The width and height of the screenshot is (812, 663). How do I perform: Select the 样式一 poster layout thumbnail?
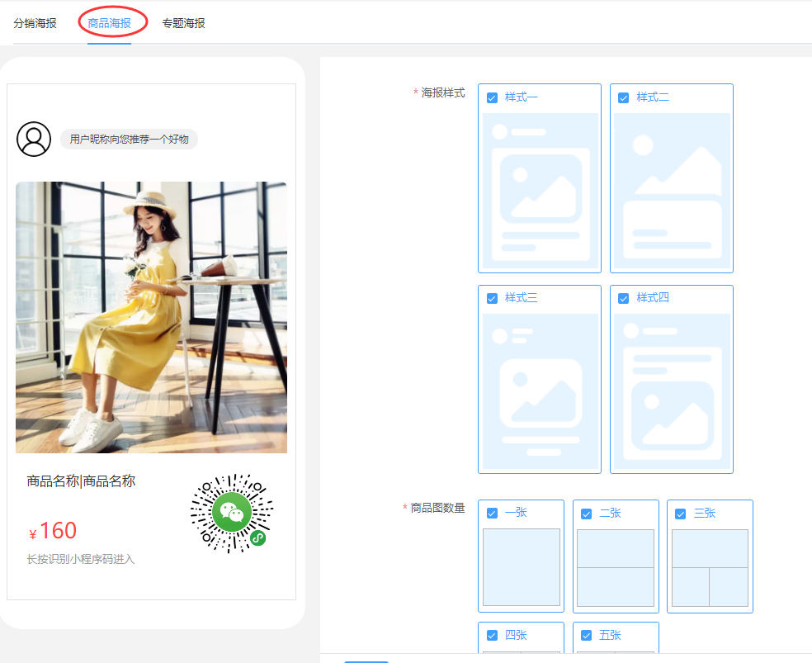541,191
